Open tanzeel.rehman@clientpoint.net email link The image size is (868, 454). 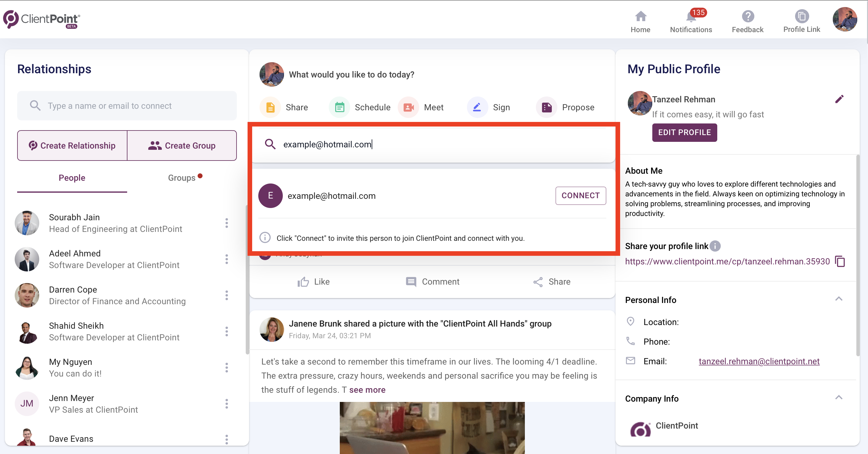759,361
